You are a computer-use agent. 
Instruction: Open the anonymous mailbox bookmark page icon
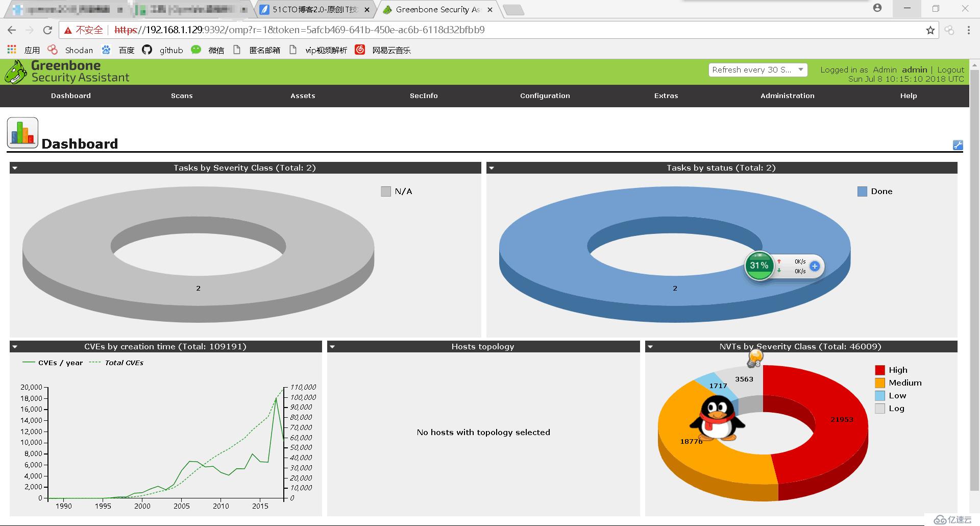click(x=237, y=50)
